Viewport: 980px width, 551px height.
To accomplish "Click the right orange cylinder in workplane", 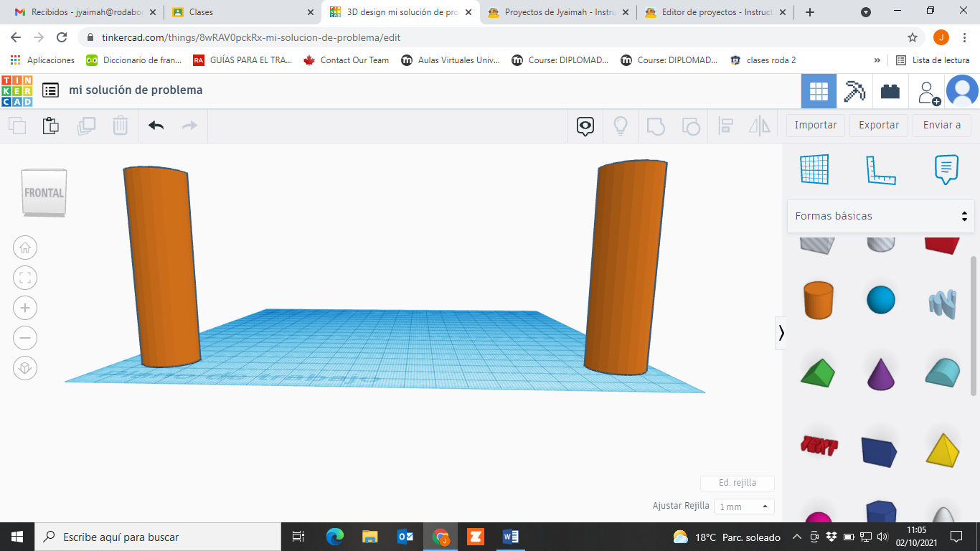I will point(624,268).
